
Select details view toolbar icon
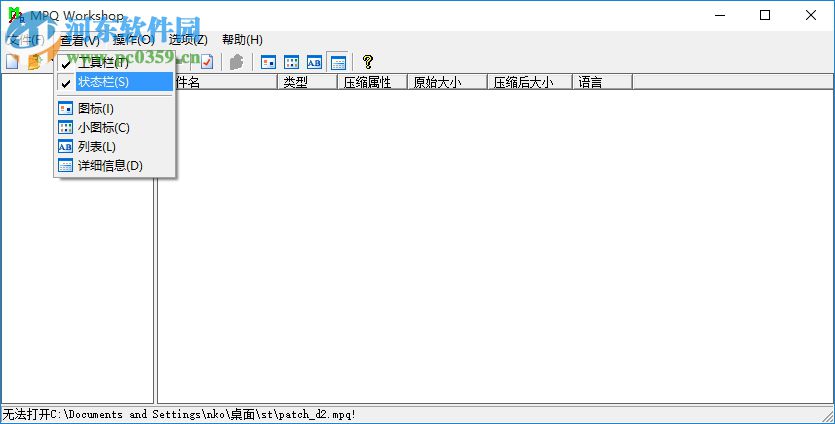pyautogui.click(x=338, y=62)
